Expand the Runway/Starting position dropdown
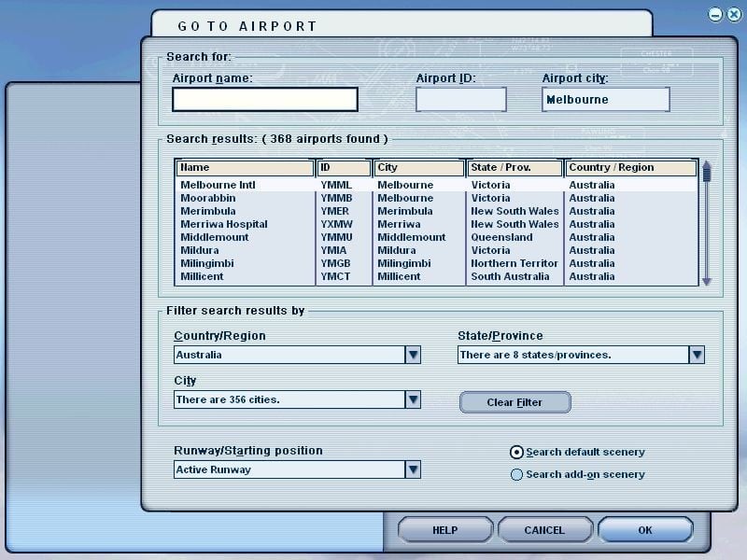The width and height of the screenshot is (747, 560). pyautogui.click(x=412, y=469)
